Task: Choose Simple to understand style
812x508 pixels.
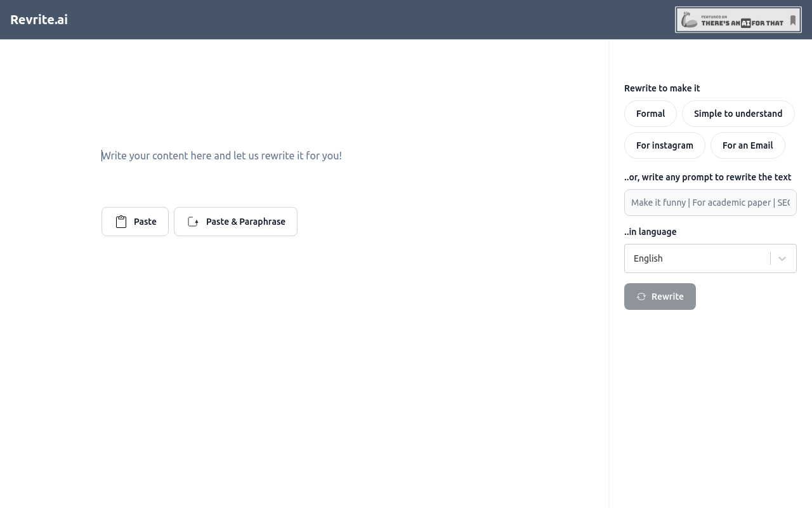Action: pos(738,114)
